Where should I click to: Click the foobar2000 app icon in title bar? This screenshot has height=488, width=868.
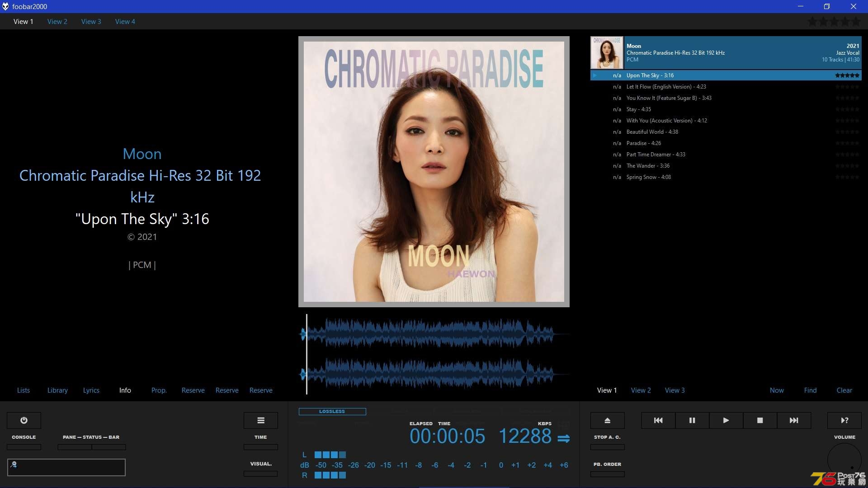pos(5,6)
